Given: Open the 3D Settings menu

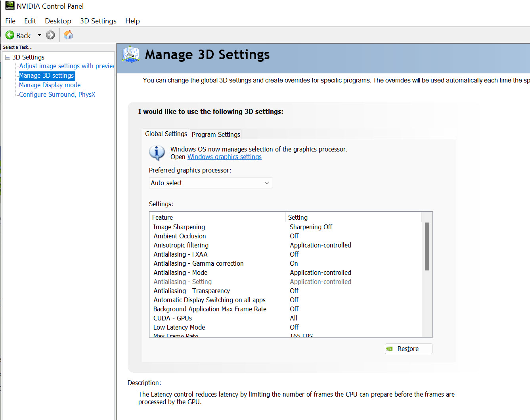Looking at the screenshot, I should click(x=98, y=21).
